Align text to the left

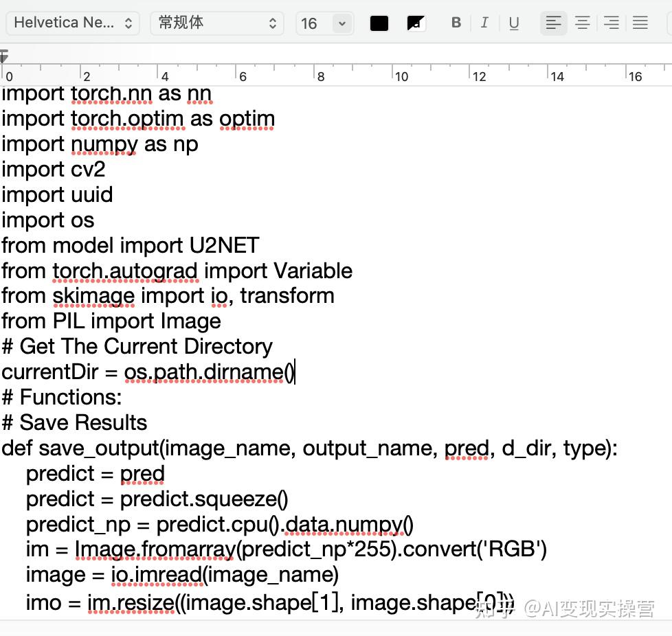coord(553,23)
